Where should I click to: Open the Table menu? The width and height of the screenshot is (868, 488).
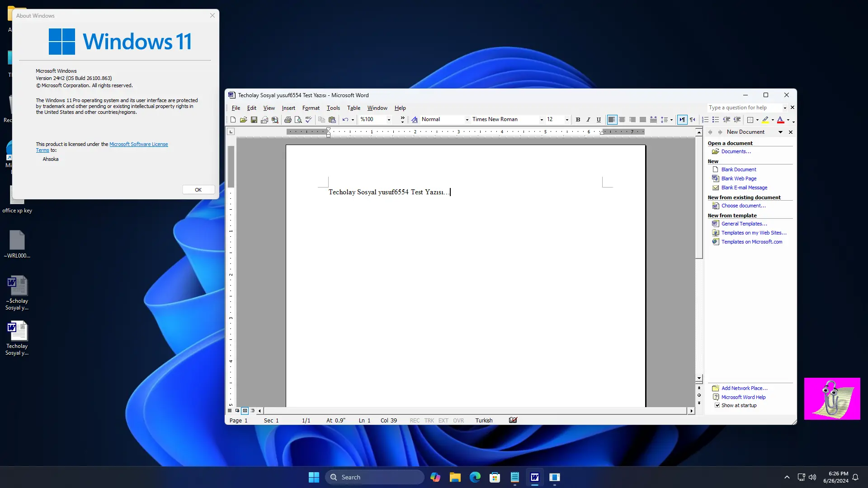(354, 108)
